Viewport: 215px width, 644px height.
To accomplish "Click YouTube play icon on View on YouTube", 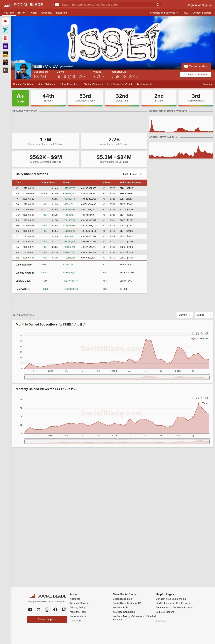I will 186,66.
